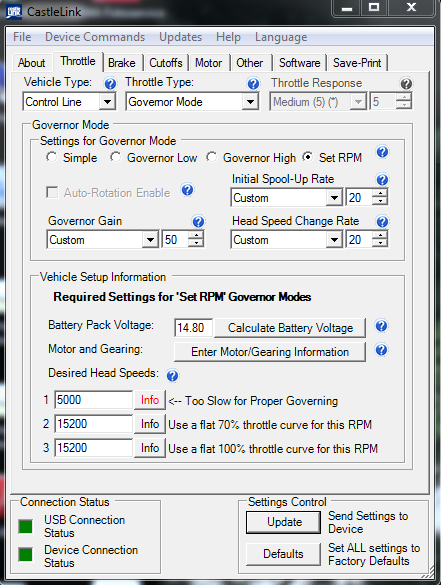Open help for Head Speed Change Rate
The height and width of the screenshot is (585, 441).
click(382, 222)
